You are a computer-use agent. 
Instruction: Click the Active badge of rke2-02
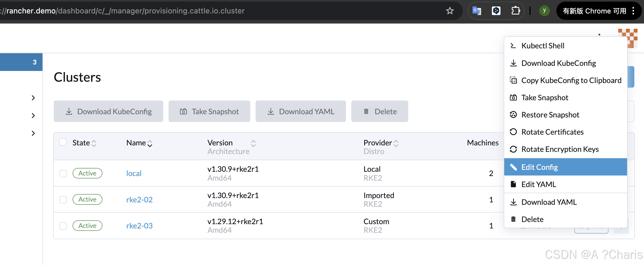87,199
